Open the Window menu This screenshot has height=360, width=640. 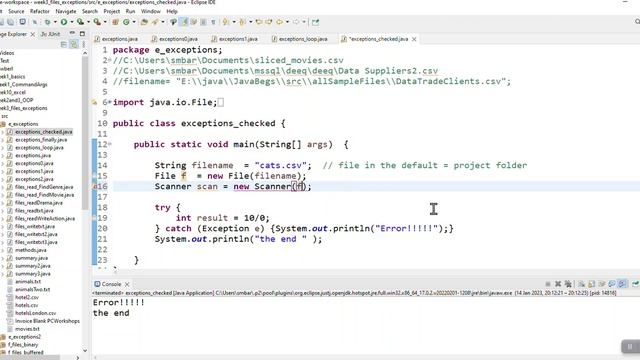click(151, 11)
